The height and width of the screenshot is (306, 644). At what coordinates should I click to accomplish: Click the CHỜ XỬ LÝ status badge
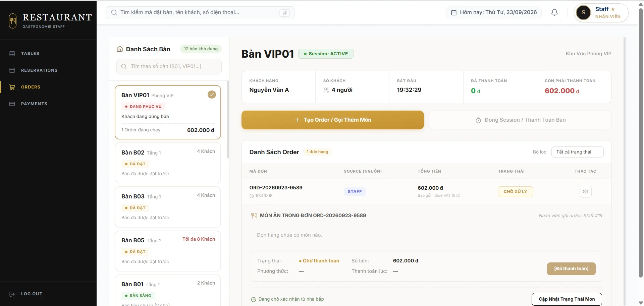[515, 192]
